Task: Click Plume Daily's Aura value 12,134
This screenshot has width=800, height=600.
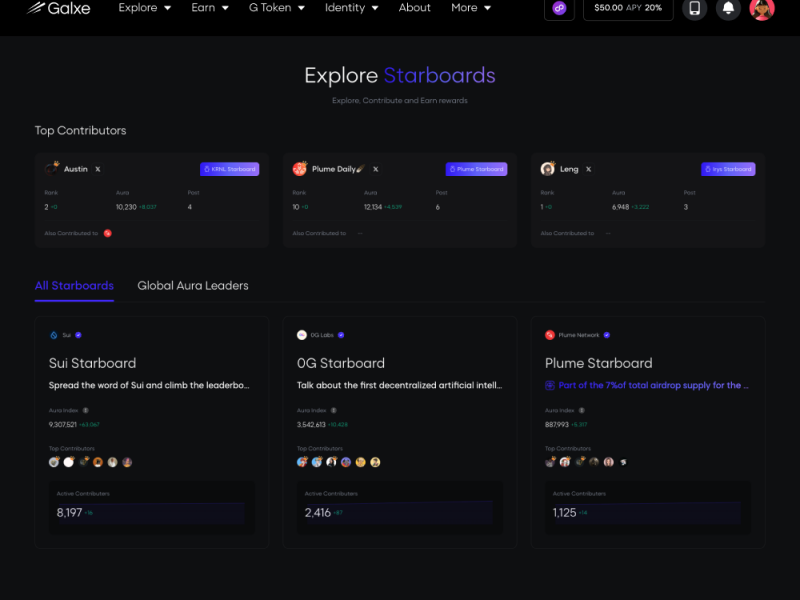Action: (x=373, y=207)
